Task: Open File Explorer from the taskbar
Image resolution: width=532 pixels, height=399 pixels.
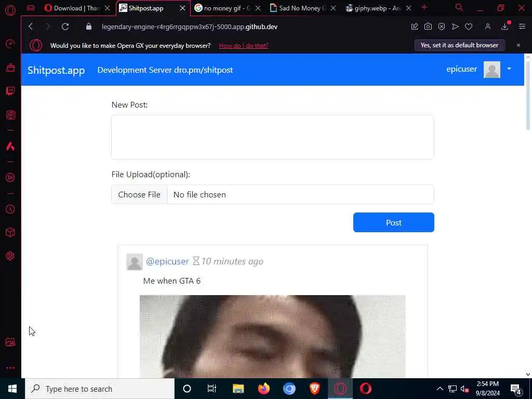Action: (x=238, y=389)
